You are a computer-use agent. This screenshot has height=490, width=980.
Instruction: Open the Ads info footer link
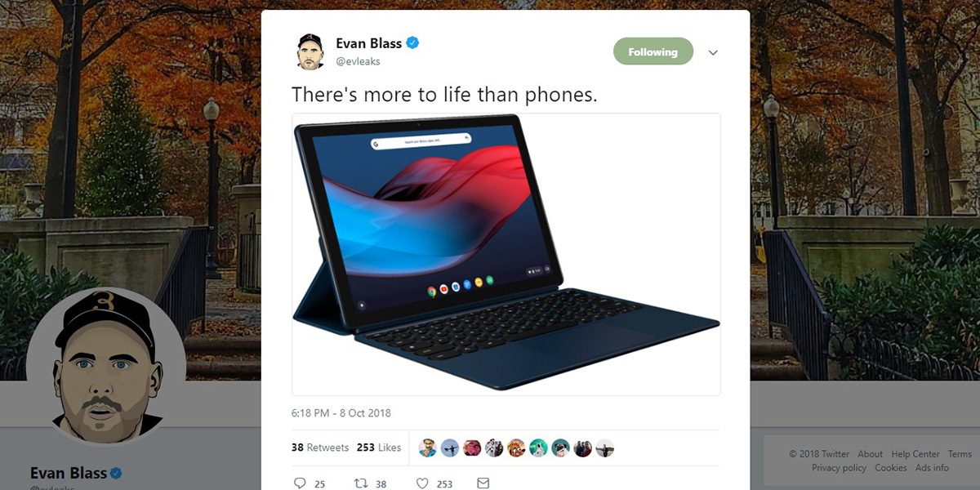[932, 468]
